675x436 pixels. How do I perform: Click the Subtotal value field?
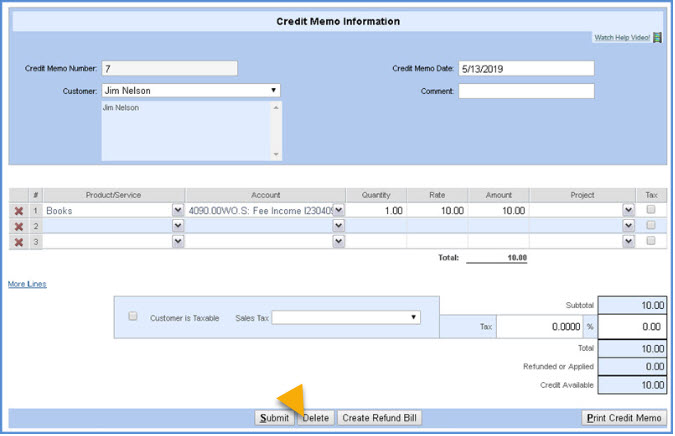pos(632,305)
